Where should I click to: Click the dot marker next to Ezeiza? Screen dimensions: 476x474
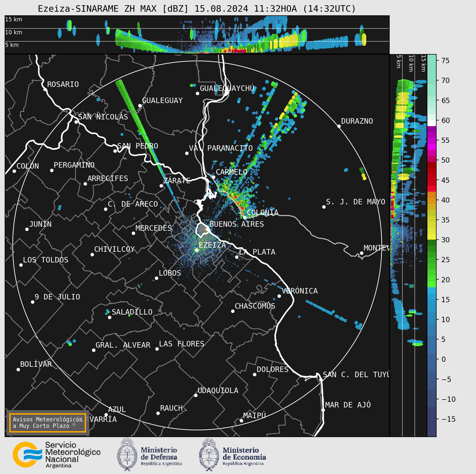(x=197, y=250)
